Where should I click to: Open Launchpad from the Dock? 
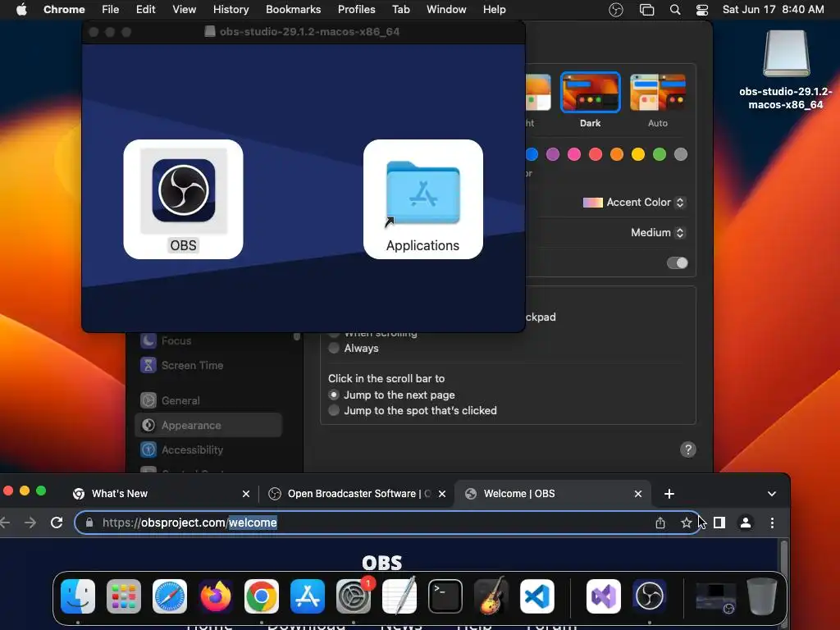124,596
